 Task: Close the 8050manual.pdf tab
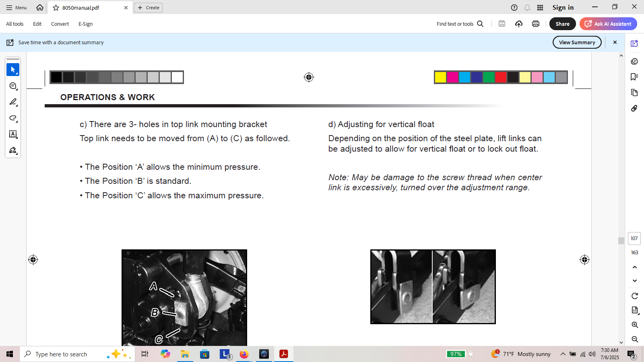[x=126, y=8]
